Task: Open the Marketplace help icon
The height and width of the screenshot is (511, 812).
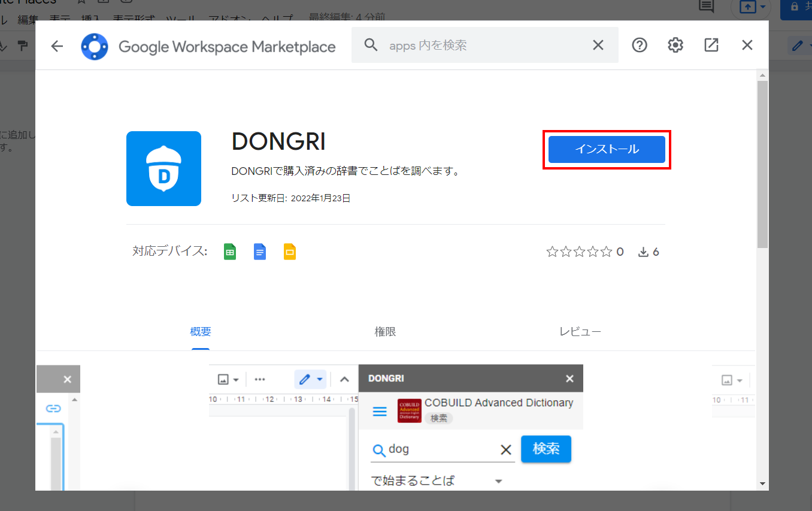Action: coord(640,45)
